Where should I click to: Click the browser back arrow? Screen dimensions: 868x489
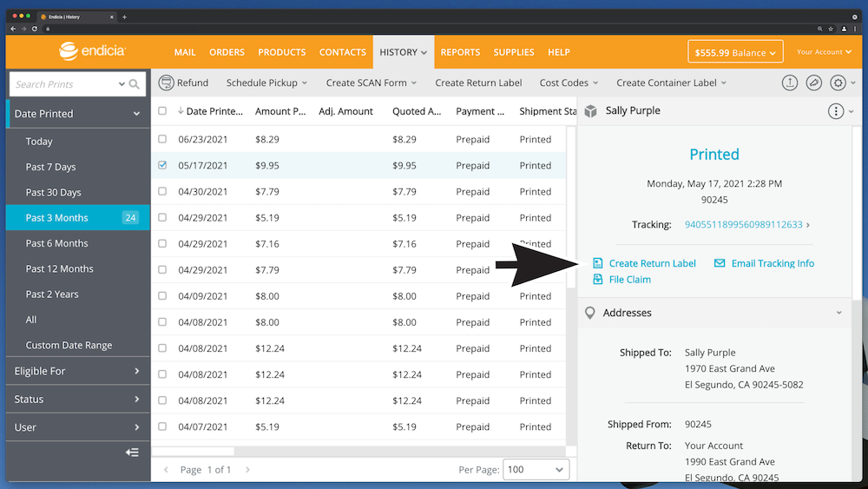(13, 29)
